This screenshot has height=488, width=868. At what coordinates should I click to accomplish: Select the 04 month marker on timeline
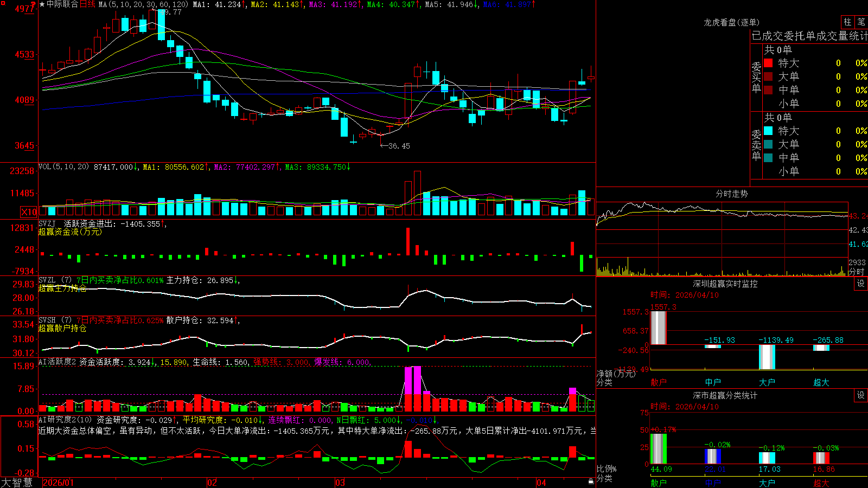(x=541, y=483)
